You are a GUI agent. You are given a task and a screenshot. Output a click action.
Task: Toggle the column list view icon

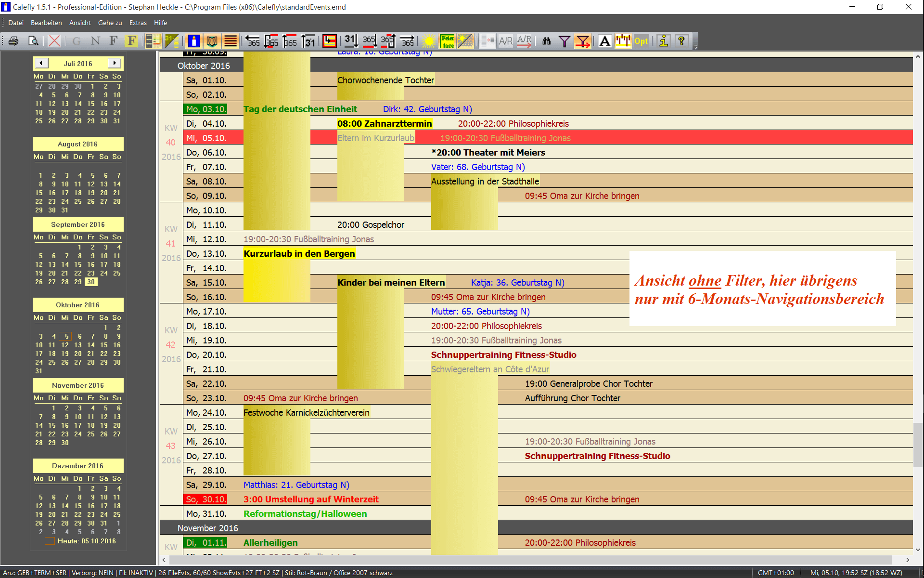(153, 41)
